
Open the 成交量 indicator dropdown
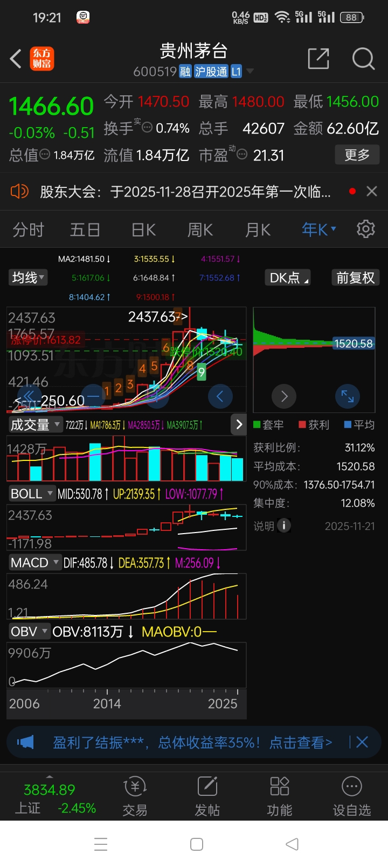pos(36,424)
